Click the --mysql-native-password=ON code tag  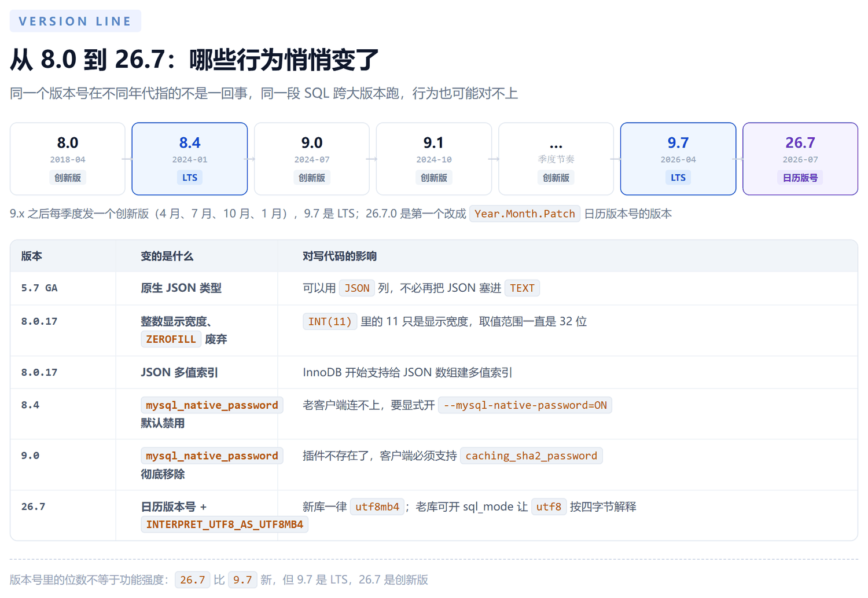[x=525, y=405]
